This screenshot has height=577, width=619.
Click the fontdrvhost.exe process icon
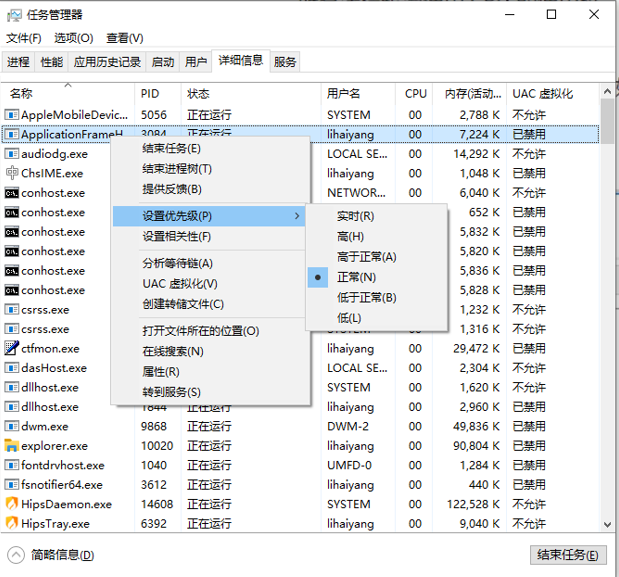(x=11, y=465)
